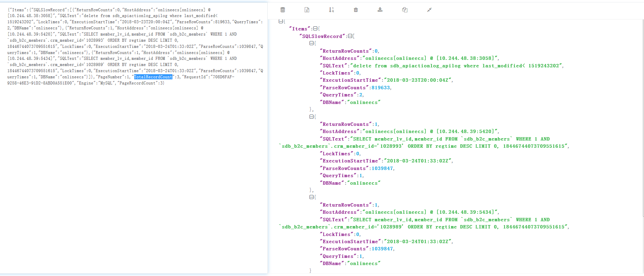Click the first record's "DBName" key
The image size is (644, 276).
point(332,102)
